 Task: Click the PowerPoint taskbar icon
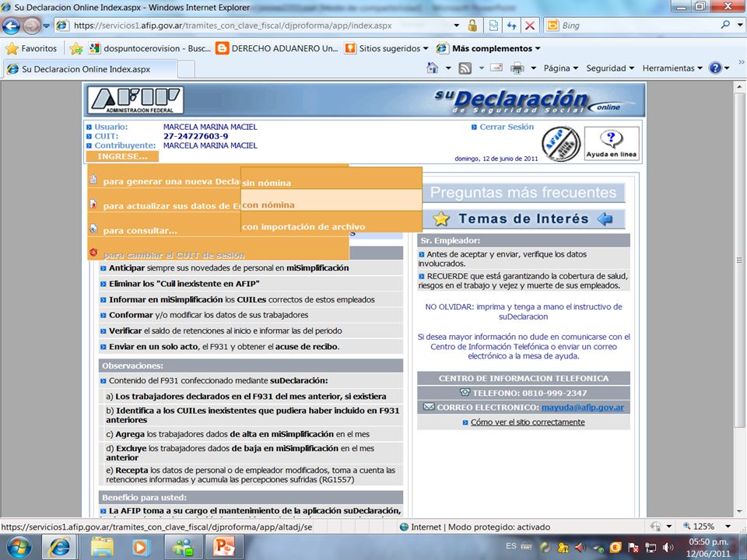coord(224,547)
